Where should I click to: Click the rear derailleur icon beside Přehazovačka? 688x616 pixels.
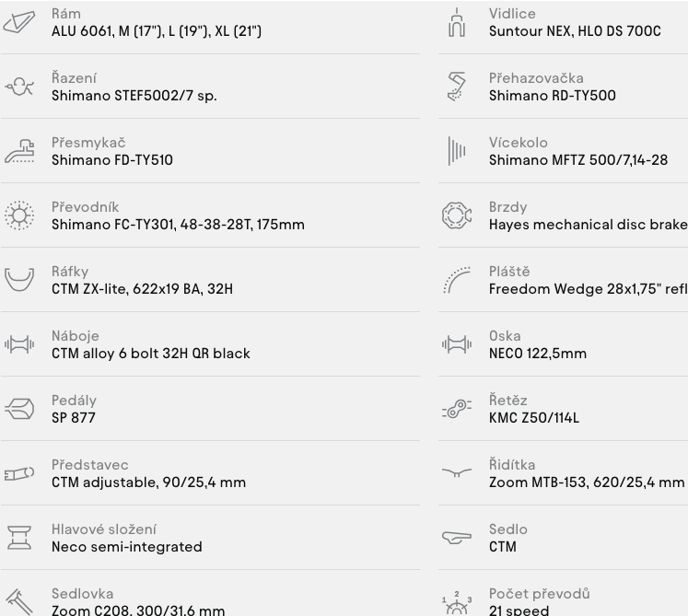point(457,87)
